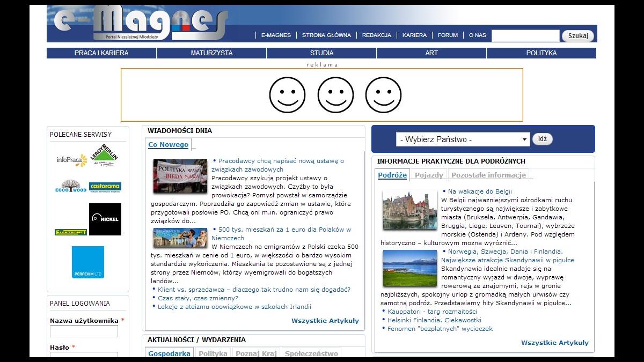Select the Pozostałe informacje tab

(x=488, y=175)
